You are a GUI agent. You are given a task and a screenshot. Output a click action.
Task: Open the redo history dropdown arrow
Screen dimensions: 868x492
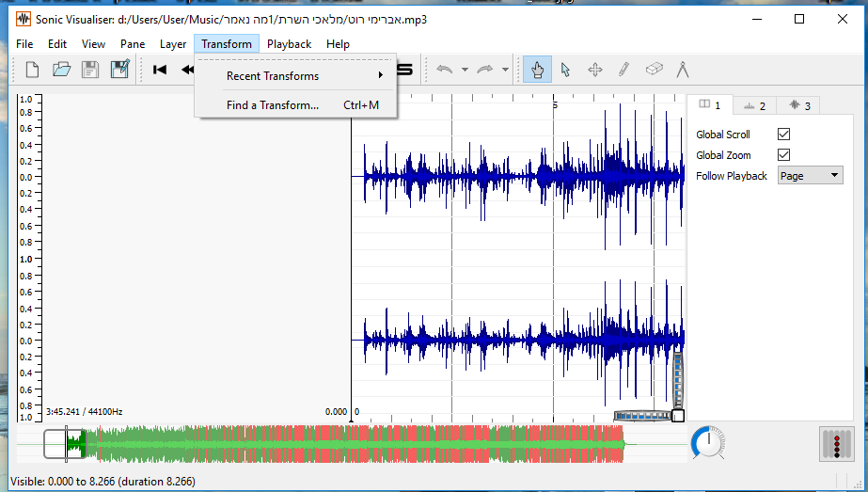[505, 70]
